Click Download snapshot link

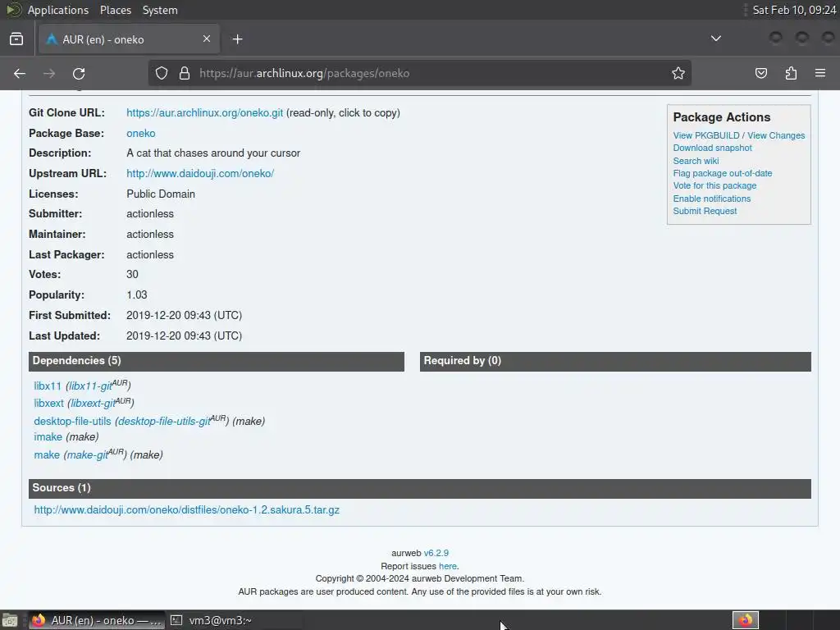tap(713, 148)
